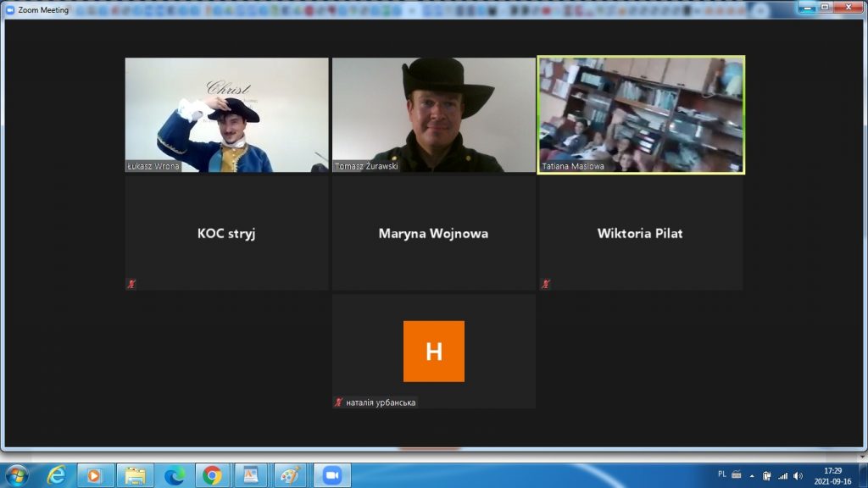The height and width of the screenshot is (488, 868).
Task: Click Łukasz Wrona's video feed
Action: [226, 114]
